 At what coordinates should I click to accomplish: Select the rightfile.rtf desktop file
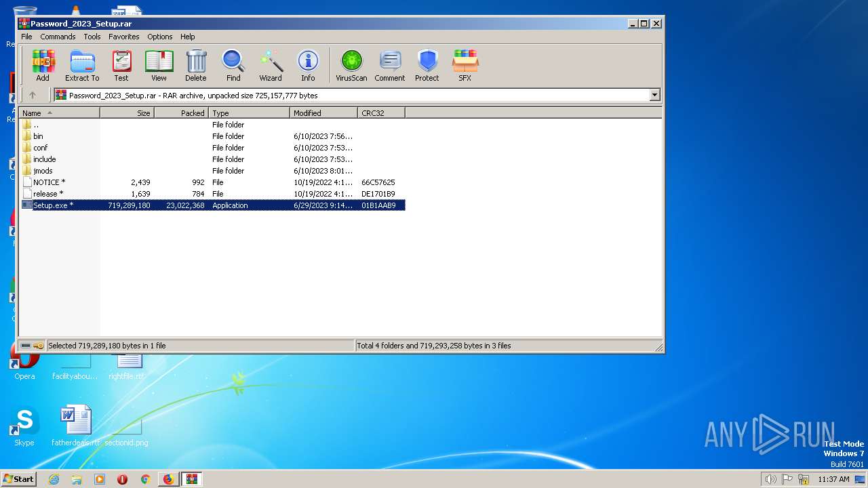coord(126,366)
